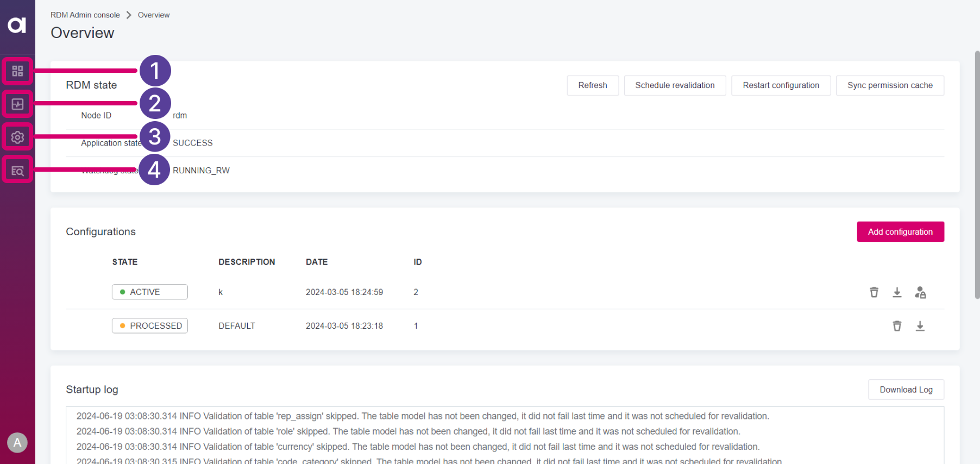Screen dimensions: 980x464
Task: Click the user avatar 'A' icon
Action: [17, 443]
